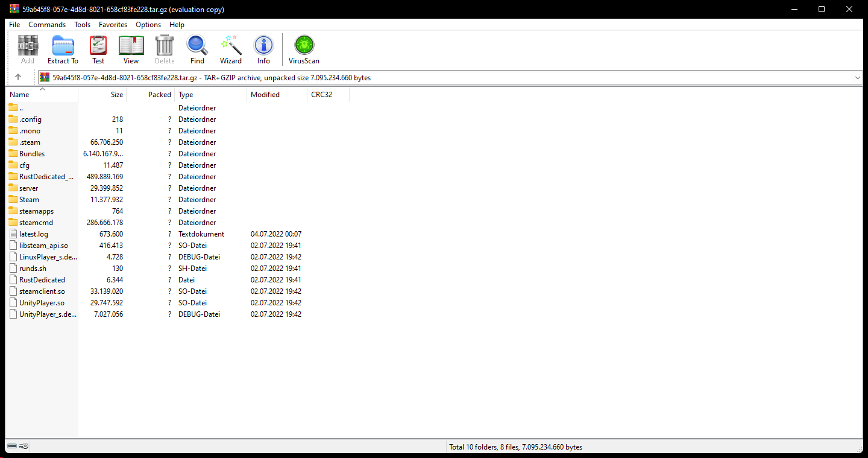Run the Test archive tool
868x458 pixels.
(98, 49)
